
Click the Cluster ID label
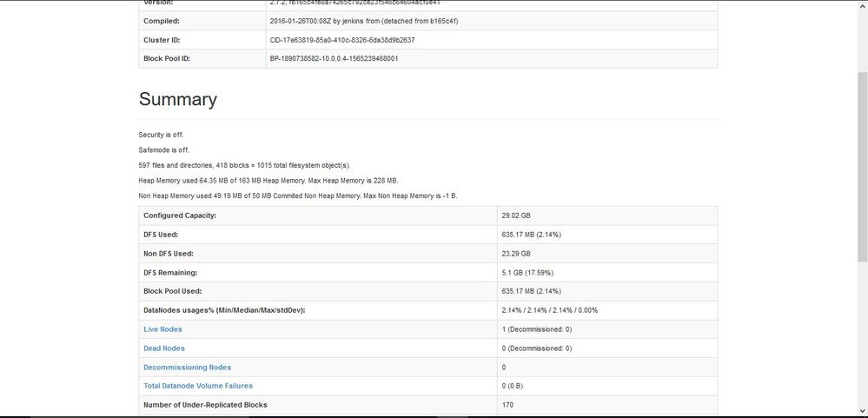pyautogui.click(x=162, y=40)
